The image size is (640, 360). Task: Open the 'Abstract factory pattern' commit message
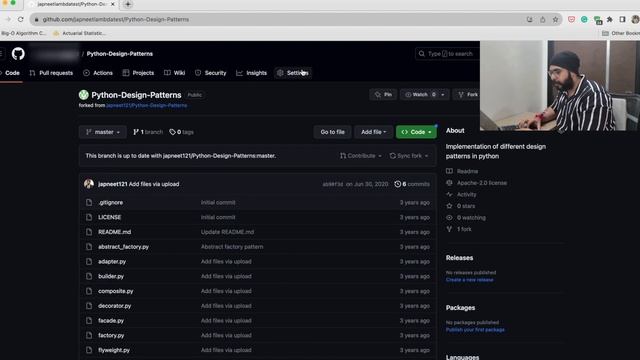click(x=232, y=247)
